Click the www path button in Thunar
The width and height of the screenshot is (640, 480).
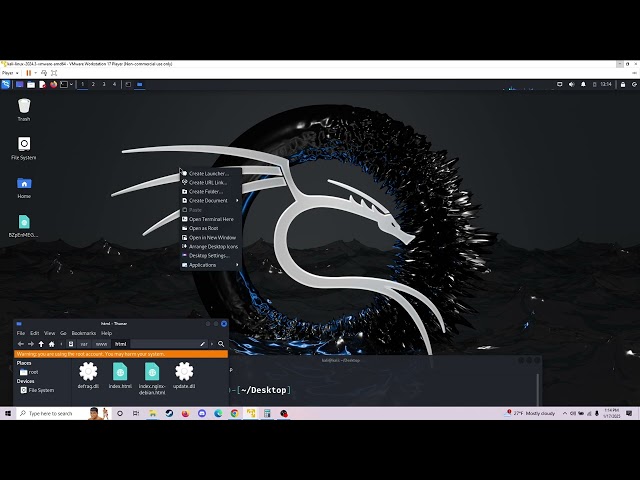(102, 344)
